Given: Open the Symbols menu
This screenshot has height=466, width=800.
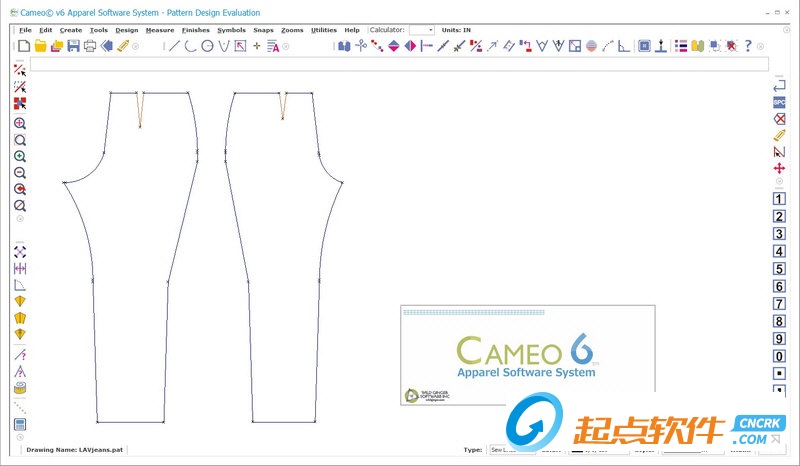Looking at the screenshot, I should 231,30.
